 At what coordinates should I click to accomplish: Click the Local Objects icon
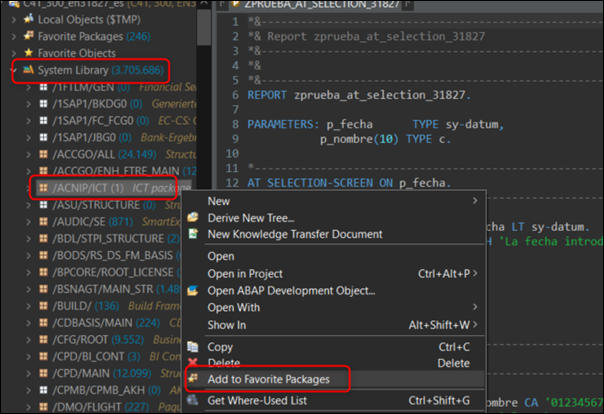pos(29,19)
